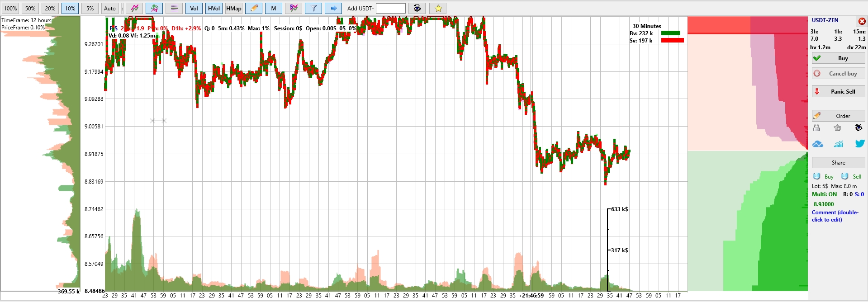
Task: Click the blue bar chart statistics icon
Action: (838, 144)
